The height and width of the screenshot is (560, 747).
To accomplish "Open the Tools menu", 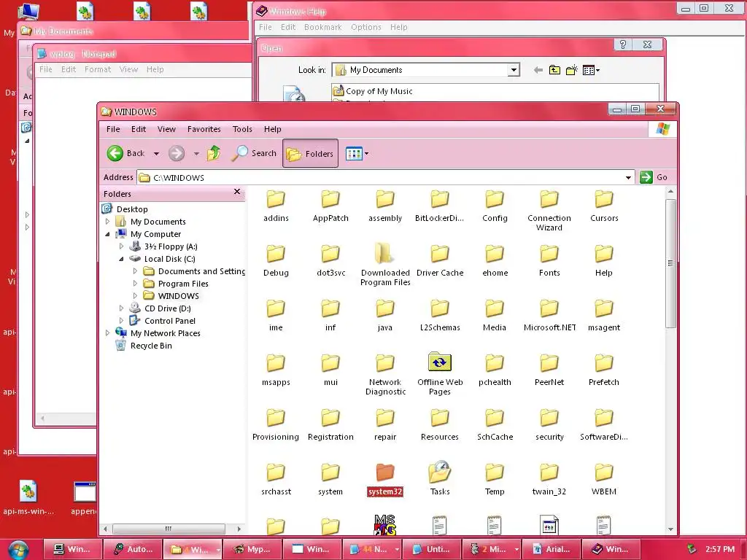I will pyautogui.click(x=242, y=129).
